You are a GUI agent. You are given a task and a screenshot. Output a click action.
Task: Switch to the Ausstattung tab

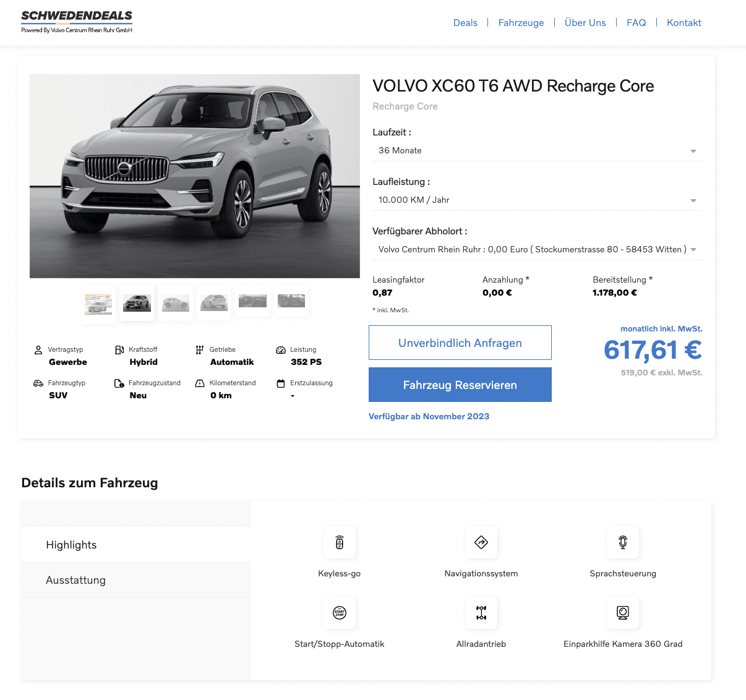tap(136, 580)
